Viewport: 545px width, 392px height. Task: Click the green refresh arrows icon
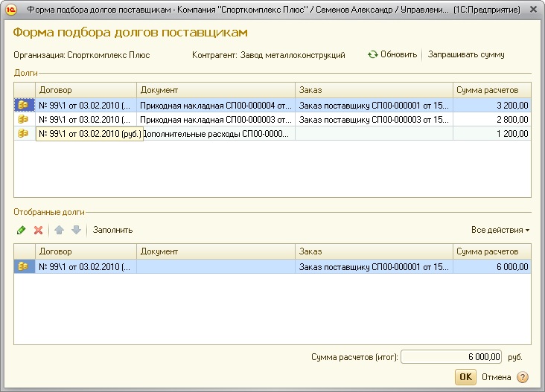373,54
